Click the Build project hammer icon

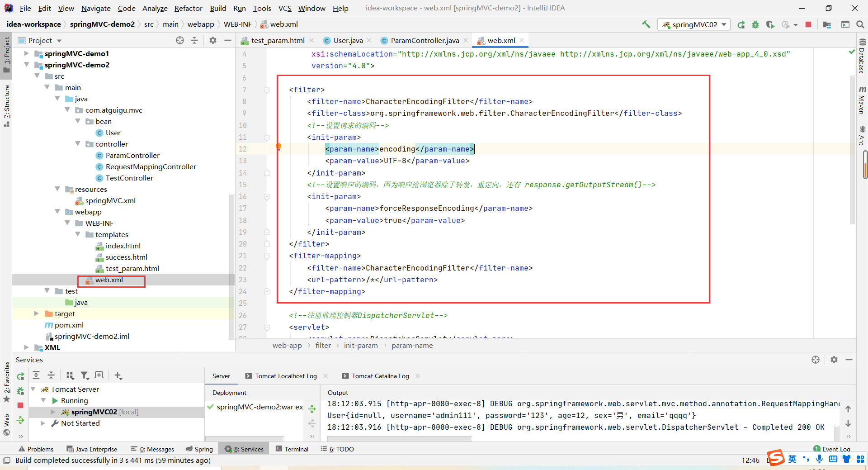646,24
